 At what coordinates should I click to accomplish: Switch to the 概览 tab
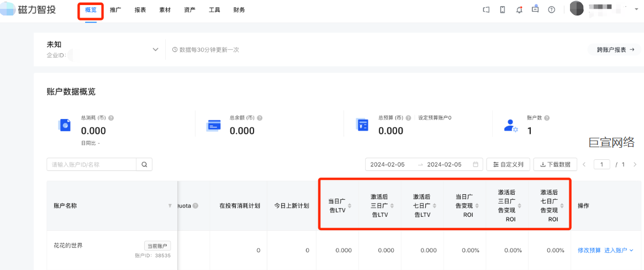tap(91, 10)
